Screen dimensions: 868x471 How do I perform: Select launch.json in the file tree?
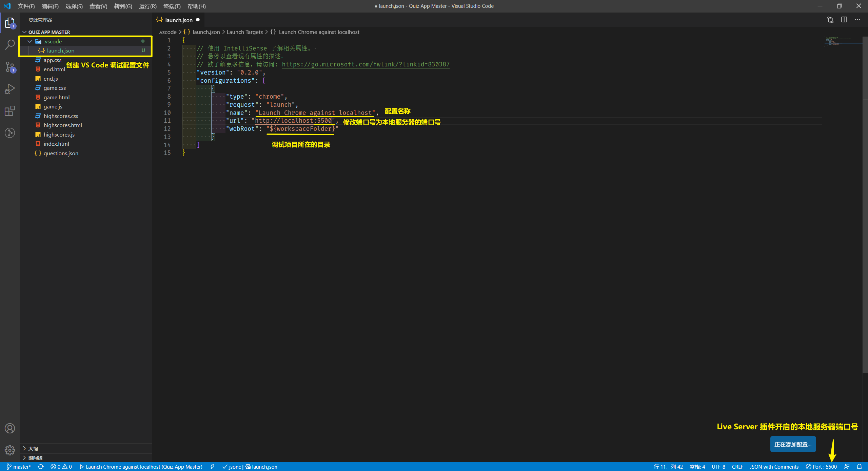point(86,50)
